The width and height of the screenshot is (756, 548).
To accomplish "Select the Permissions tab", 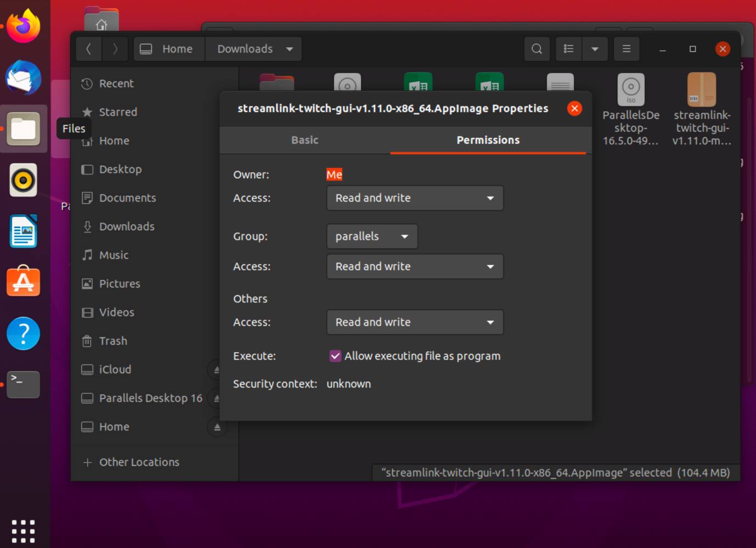I will [x=488, y=140].
